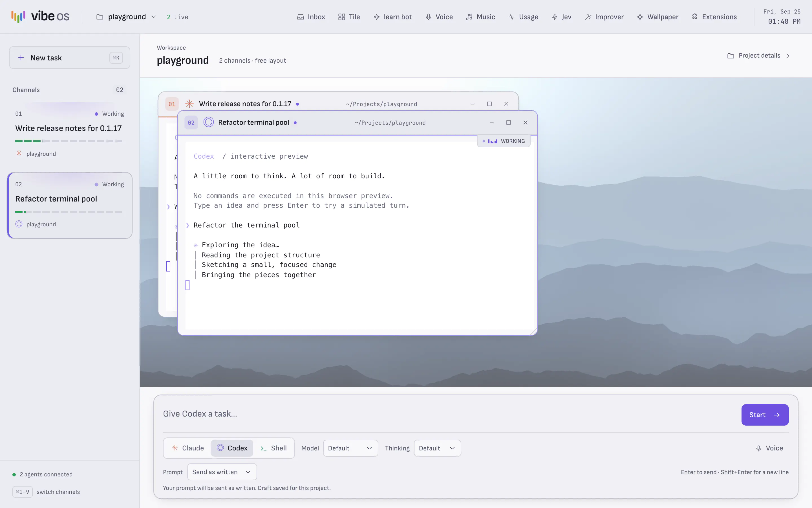Select the Shell agent option
Viewport: 812px width, 508px height.
coord(273,448)
